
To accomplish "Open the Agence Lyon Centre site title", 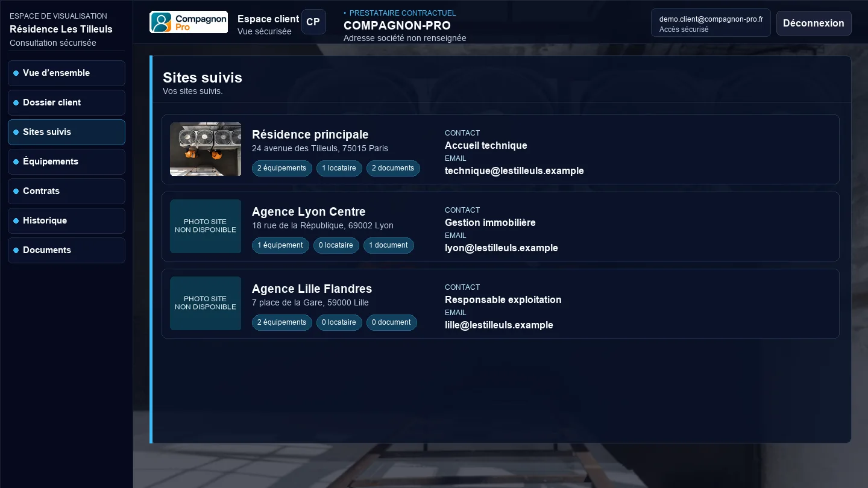I will point(309,211).
